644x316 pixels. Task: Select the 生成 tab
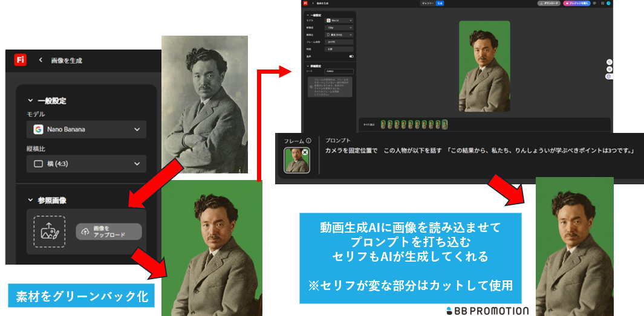pos(440,3)
